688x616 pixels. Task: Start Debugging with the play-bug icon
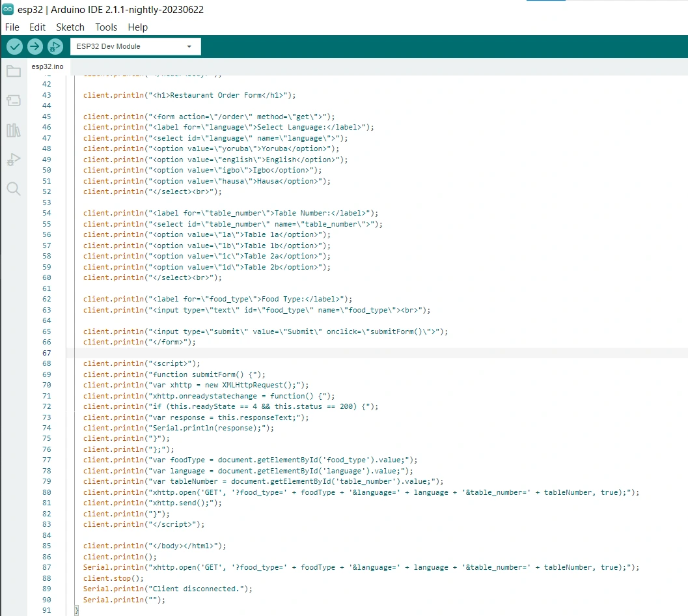click(x=55, y=46)
